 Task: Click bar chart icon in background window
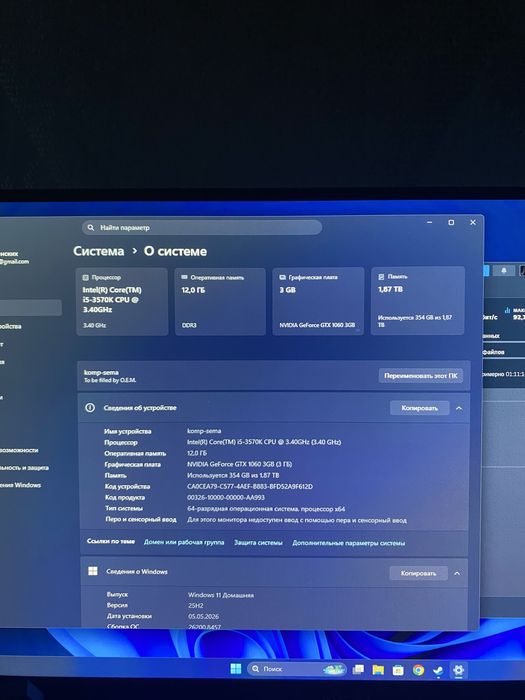click(x=507, y=309)
